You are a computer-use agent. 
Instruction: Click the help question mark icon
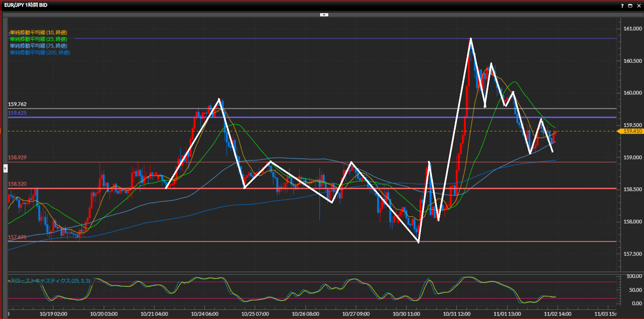click(622, 6)
